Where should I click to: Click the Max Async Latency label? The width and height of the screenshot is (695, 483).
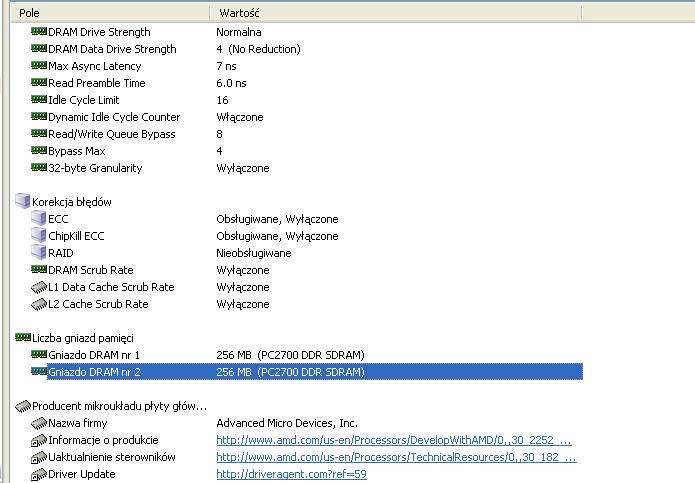94,66
